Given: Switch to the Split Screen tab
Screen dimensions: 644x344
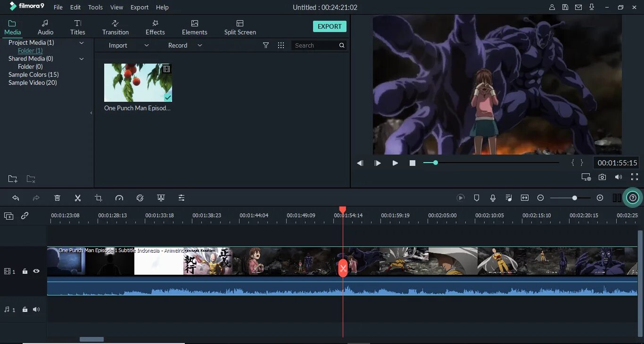Looking at the screenshot, I should (x=240, y=27).
